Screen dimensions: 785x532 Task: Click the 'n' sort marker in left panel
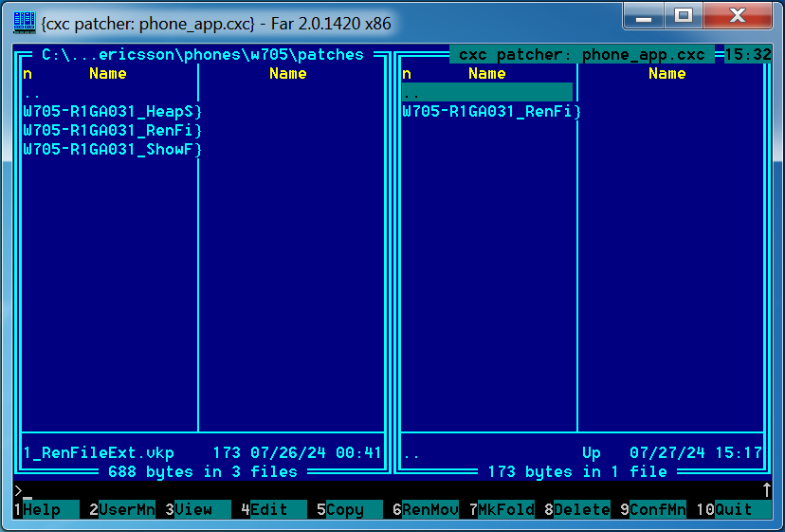pyautogui.click(x=27, y=74)
